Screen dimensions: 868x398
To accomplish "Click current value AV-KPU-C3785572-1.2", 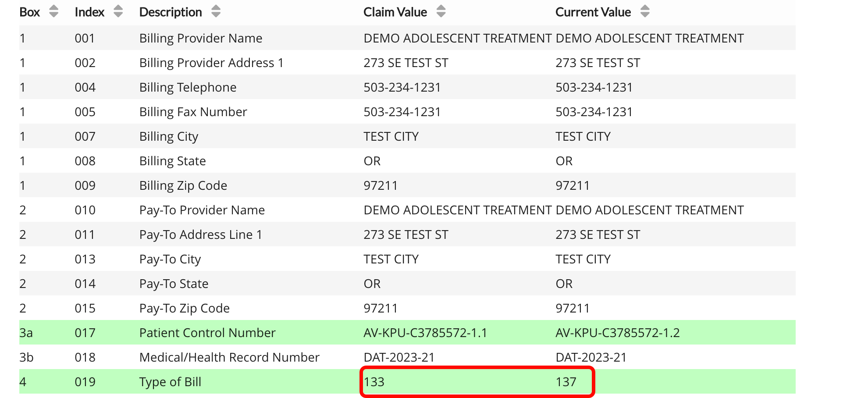I will point(617,333).
